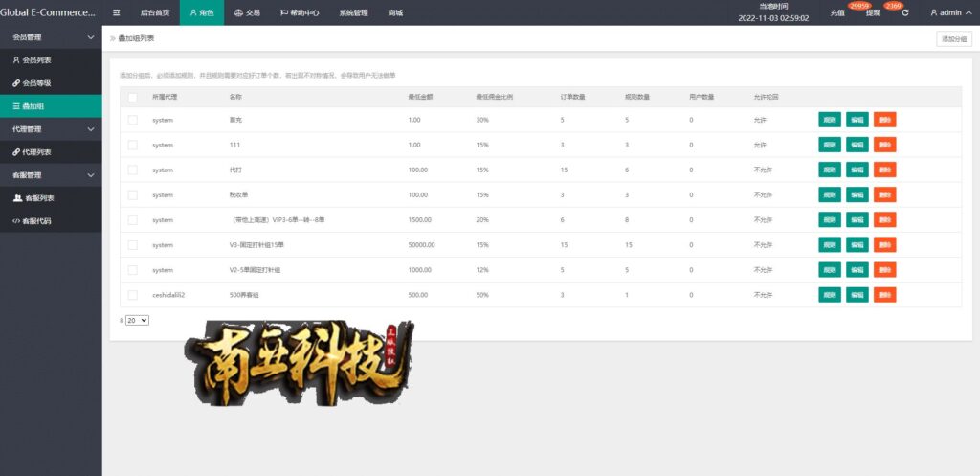Viewport: 980px width, 476px height.
Task: Collapse the 会员管理 sidebar section
Action: pyautogui.click(x=51, y=37)
